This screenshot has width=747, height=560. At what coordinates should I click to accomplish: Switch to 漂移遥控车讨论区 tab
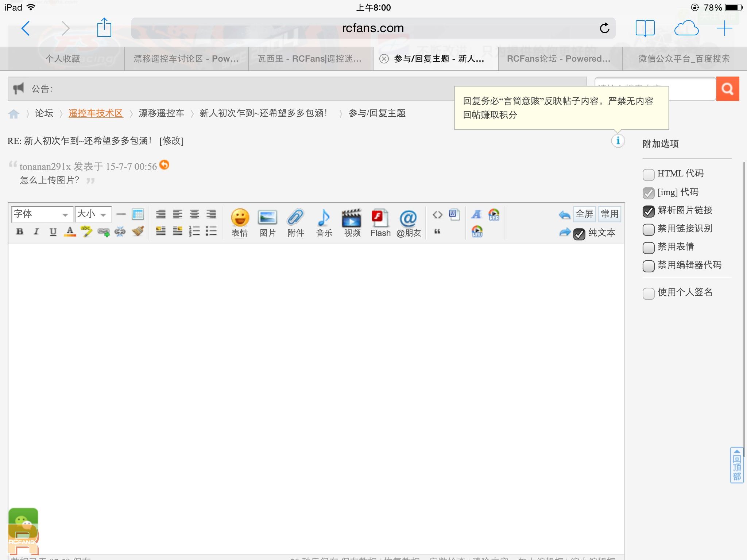coord(186,59)
